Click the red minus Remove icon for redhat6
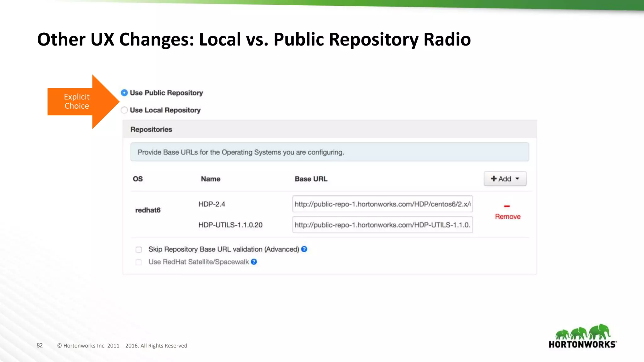 507,206
